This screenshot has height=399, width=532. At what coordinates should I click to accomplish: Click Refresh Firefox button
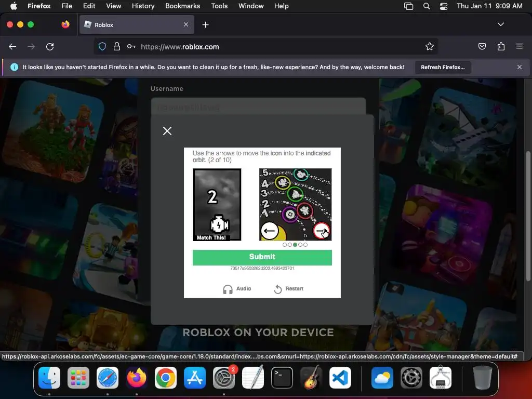coord(443,67)
